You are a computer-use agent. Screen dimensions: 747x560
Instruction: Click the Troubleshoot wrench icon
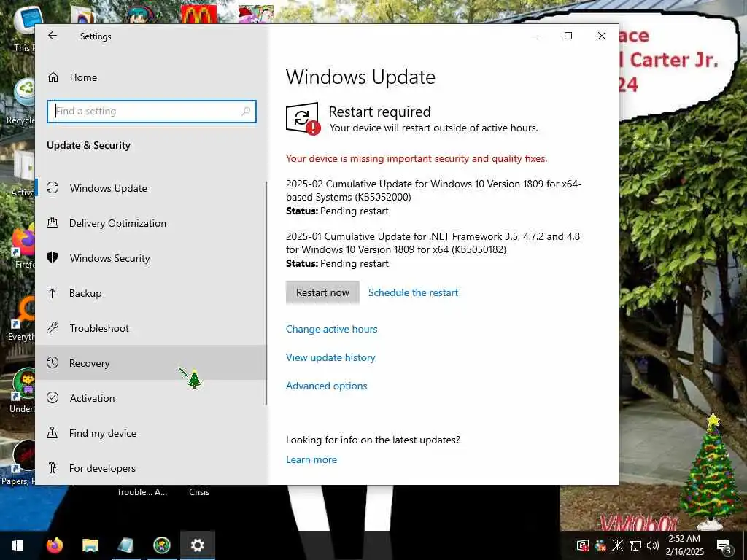coord(53,327)
